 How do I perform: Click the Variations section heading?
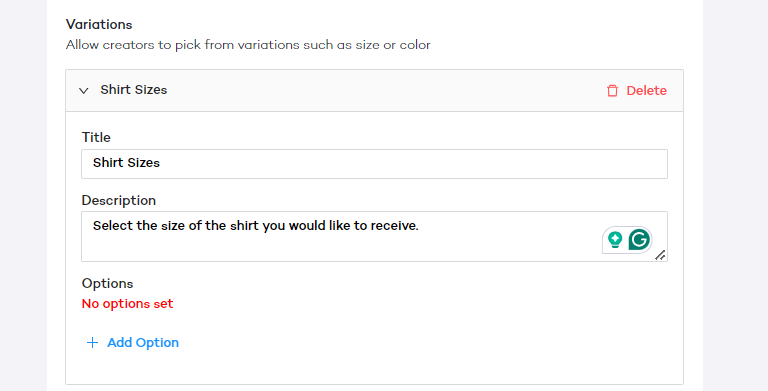[99, 24]
